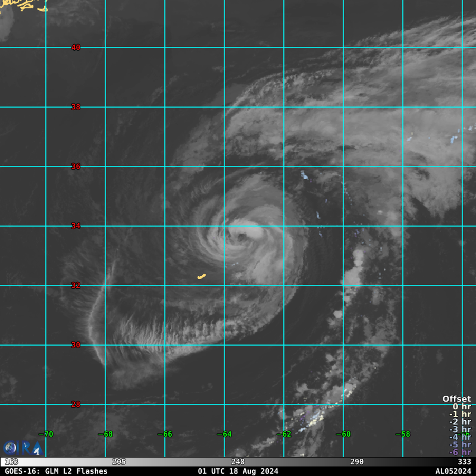
Task: Click the 0 hr offset legend entry
Action: [462, 406]
